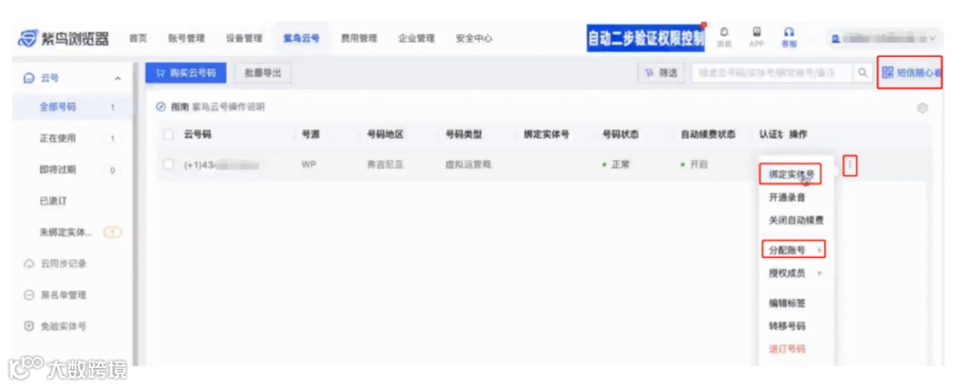The image size is (980, 387).
Task: Click the 指南 compass icon
Action: [x=161, y=107]
